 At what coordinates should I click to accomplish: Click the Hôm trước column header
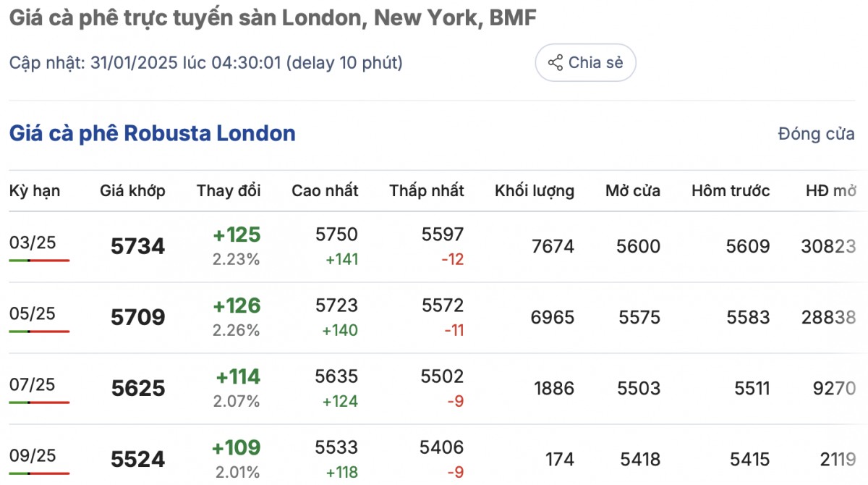coord(731,191)
